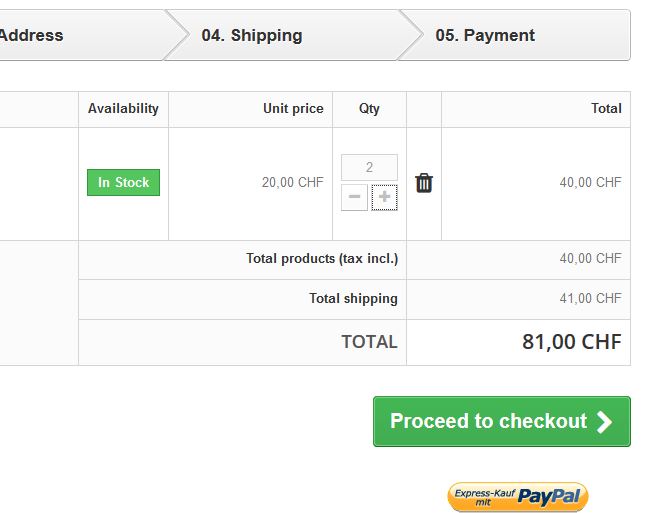Focus the quantity input field
Viewport: 667px width, 513px height.
coord(369,167)
